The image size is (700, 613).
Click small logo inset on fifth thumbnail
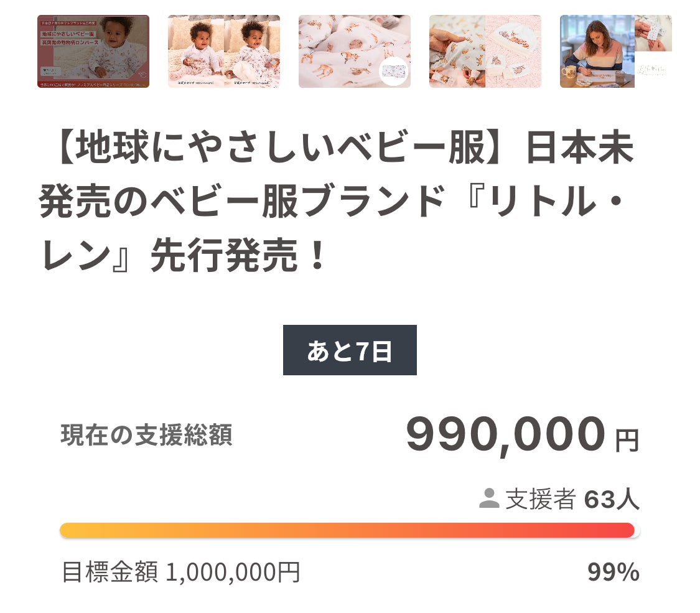653,70
